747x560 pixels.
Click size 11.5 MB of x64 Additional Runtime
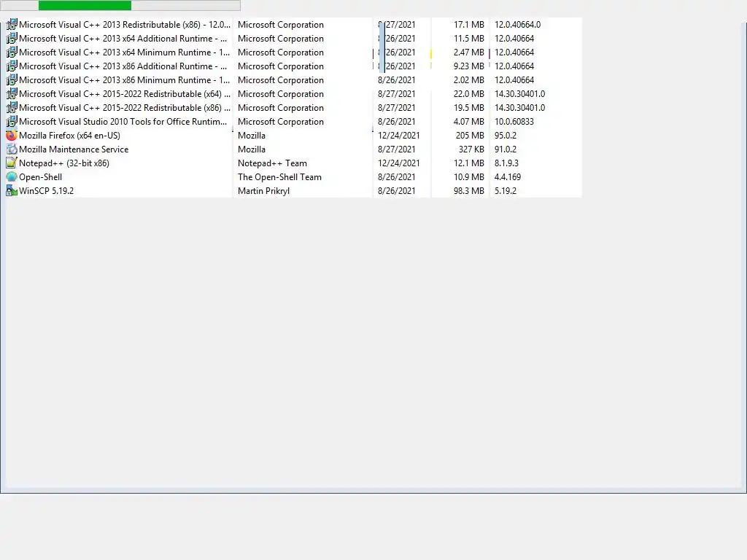point(469,38)
